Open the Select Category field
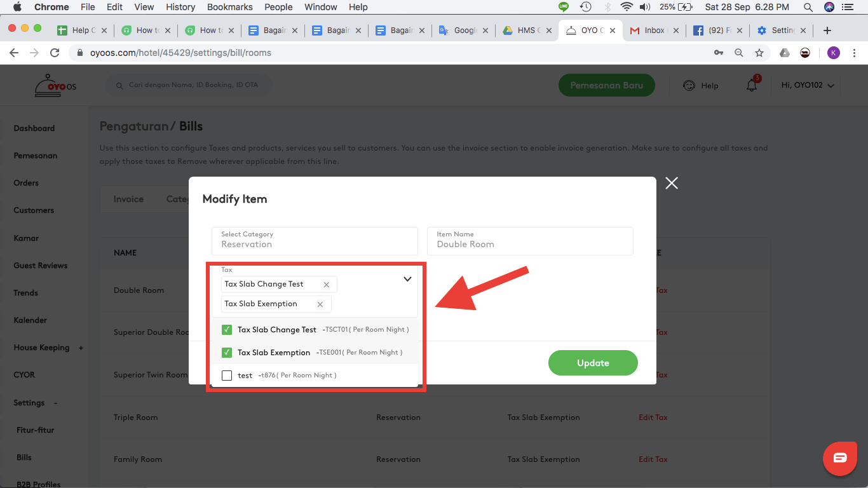868x488 pixels. coord(315,241)
